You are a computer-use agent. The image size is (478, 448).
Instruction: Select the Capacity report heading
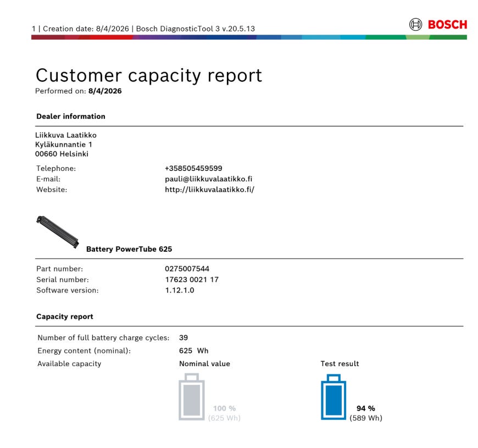65,317
